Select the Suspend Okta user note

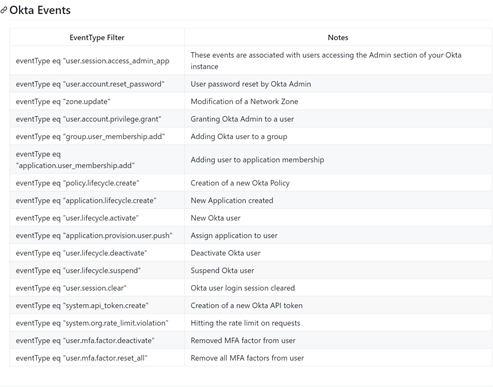click(222, 270)
